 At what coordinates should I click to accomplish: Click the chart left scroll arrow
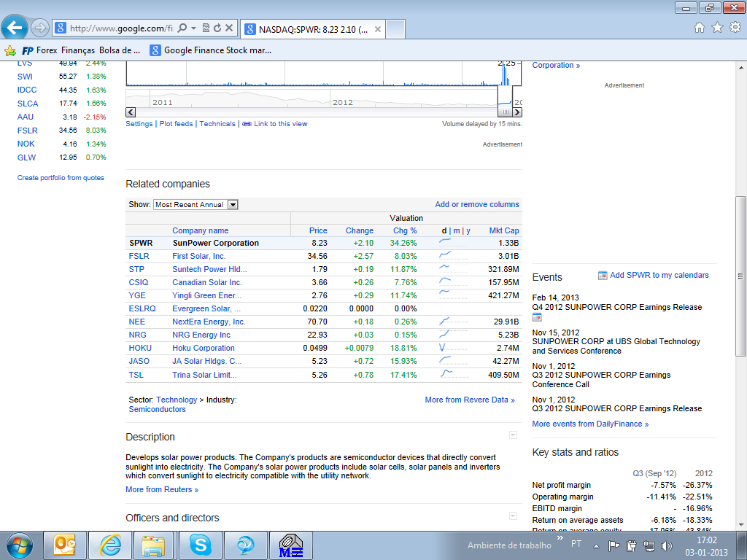(x=131, y=112)
